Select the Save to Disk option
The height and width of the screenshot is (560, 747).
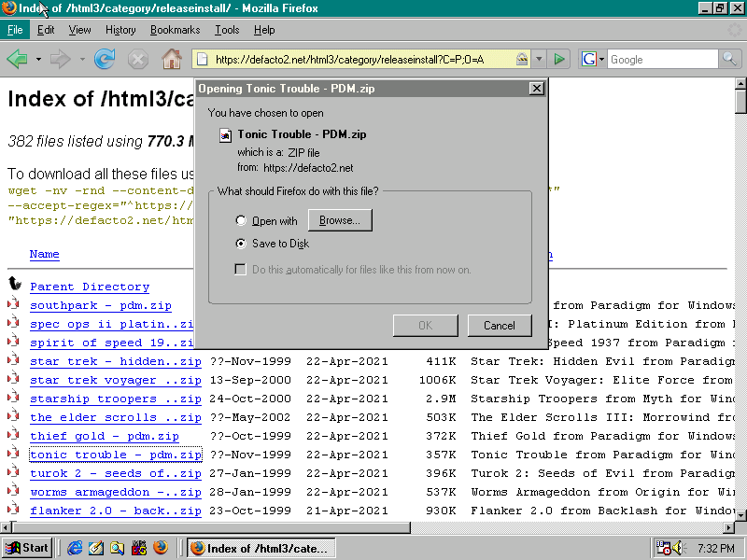pos(241,244)
